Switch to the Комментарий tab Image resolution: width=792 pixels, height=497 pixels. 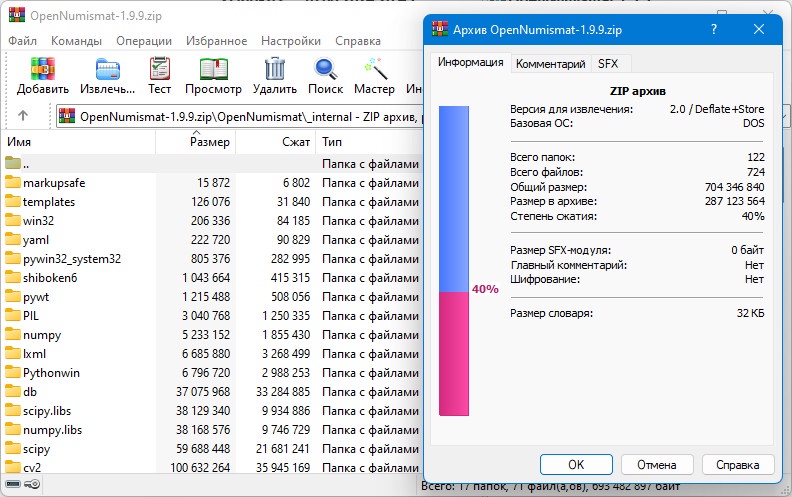(551, 64)
